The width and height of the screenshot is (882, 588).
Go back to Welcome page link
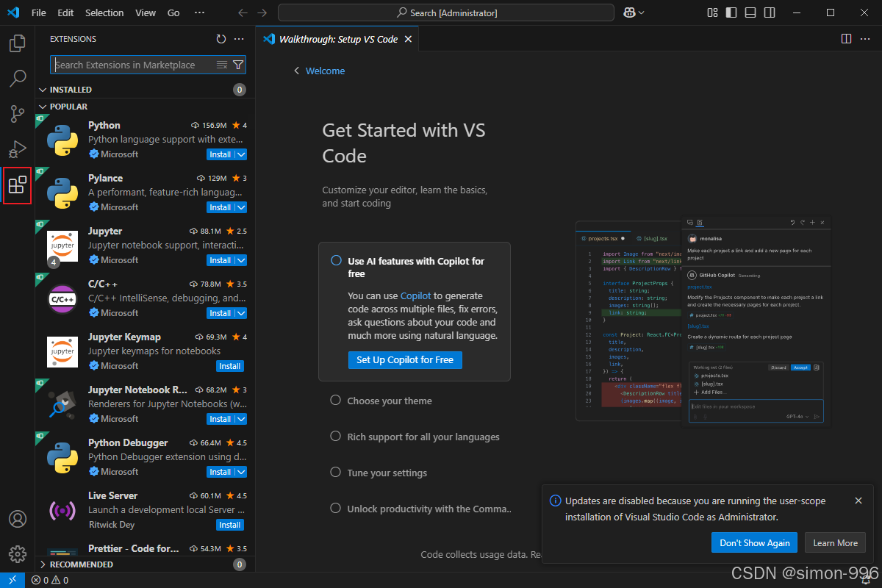319,71
